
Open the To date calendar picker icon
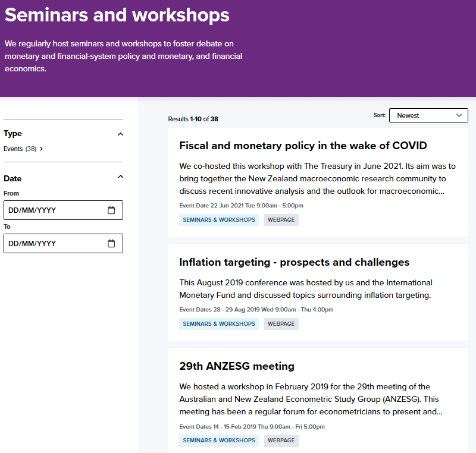coord(111,243)
